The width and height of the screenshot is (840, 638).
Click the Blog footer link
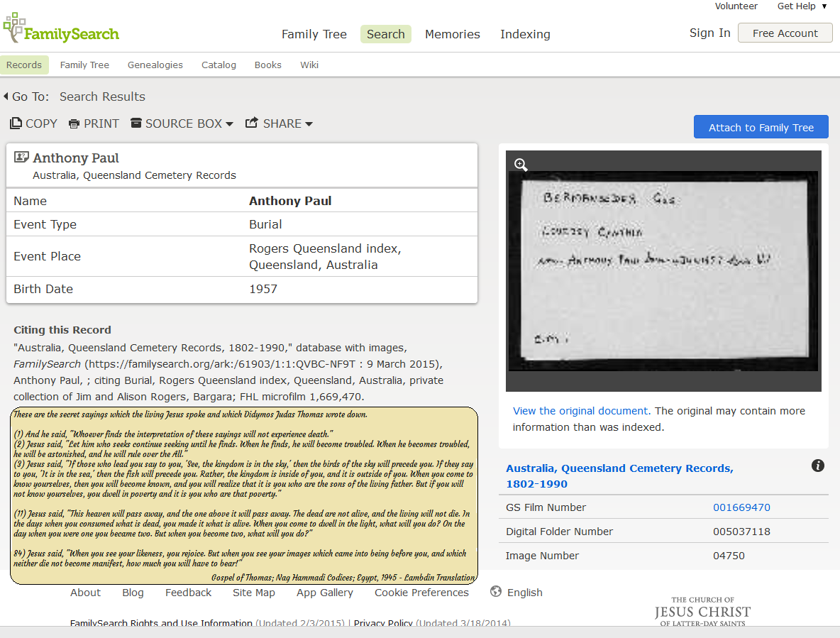point(133,593)
